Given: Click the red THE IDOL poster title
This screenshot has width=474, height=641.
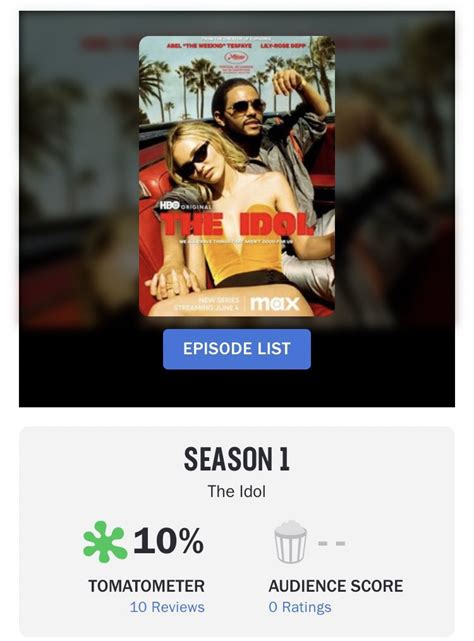Looking at the screenshot, I should (237, 224).
